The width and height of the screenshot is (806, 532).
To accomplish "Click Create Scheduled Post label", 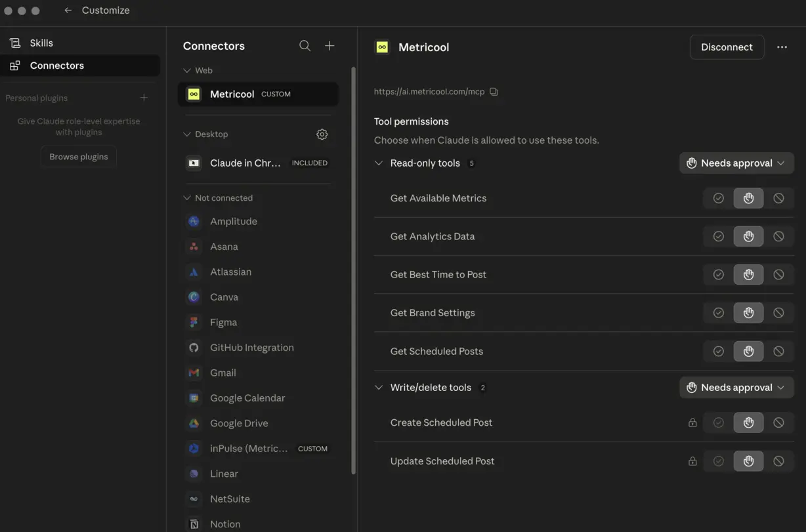I will (x=441, y=423).
